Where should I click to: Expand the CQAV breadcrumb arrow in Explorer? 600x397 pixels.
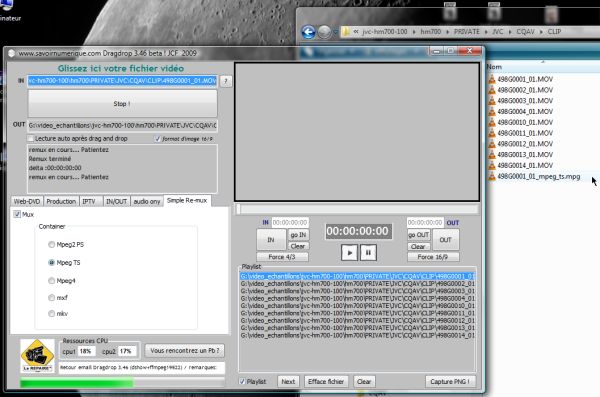(x=541, y=32)
